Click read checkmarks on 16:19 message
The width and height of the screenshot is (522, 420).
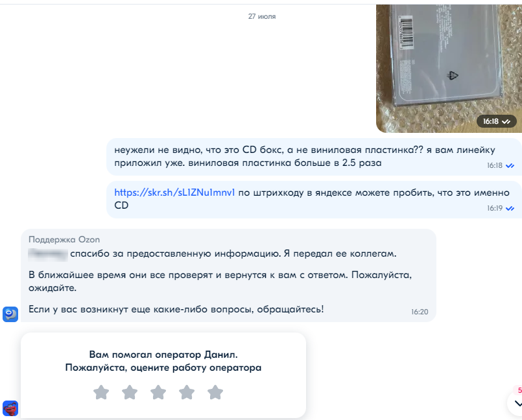point(510,208)
